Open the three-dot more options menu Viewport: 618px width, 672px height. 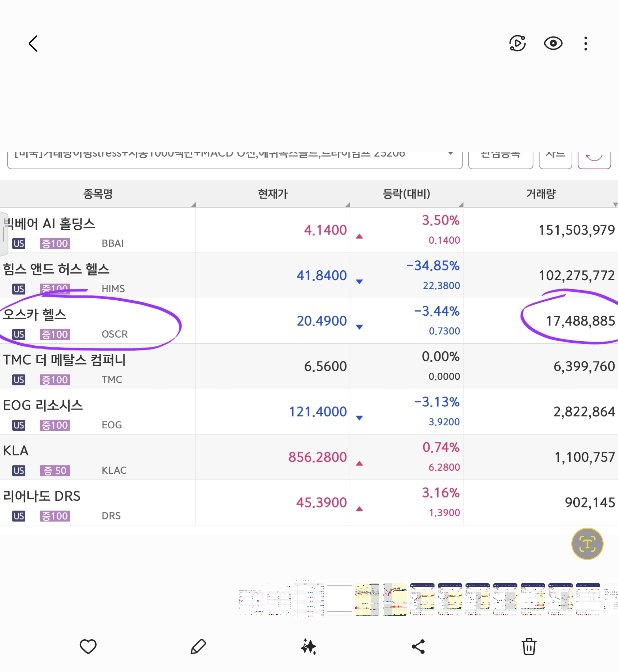click(586, 44)
